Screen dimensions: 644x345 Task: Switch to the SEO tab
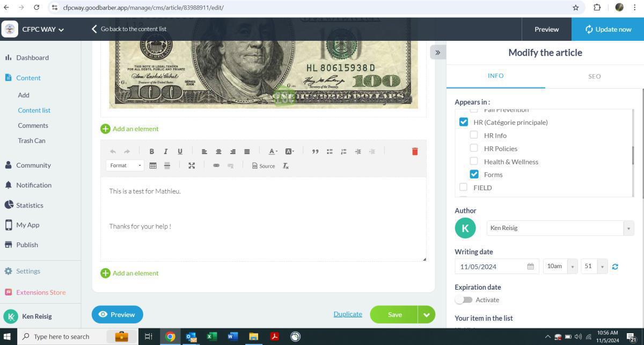594,76
